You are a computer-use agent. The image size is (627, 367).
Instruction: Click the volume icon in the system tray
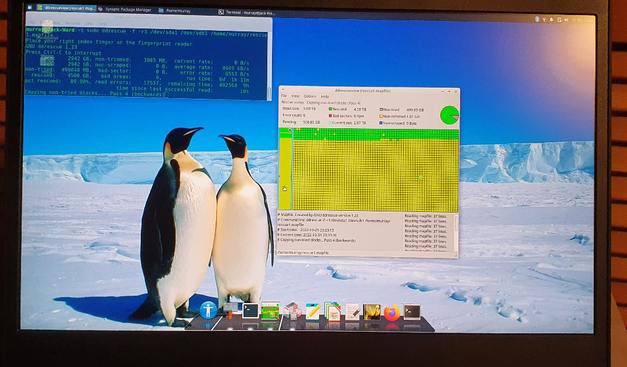tap(567, 20)
